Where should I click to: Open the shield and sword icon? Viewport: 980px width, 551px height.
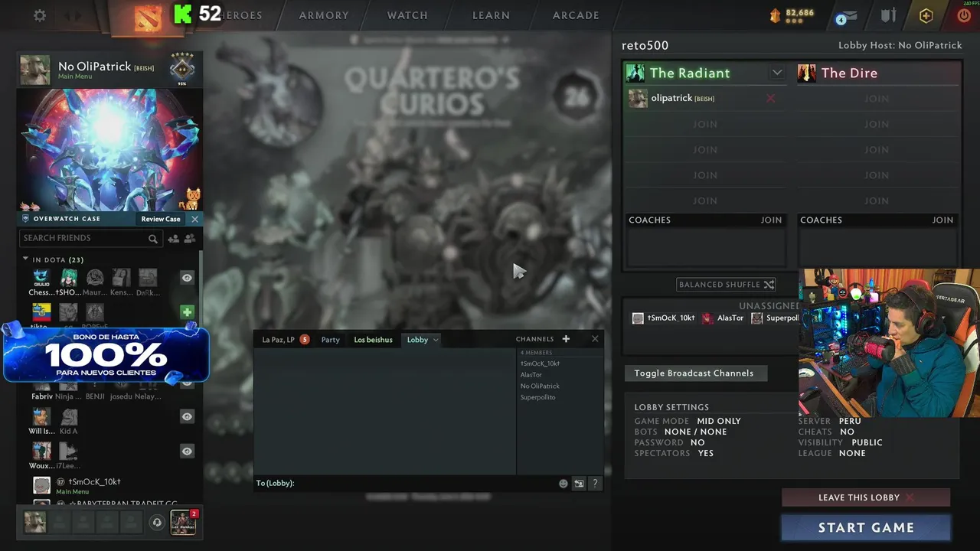click(x=888, y=15)
